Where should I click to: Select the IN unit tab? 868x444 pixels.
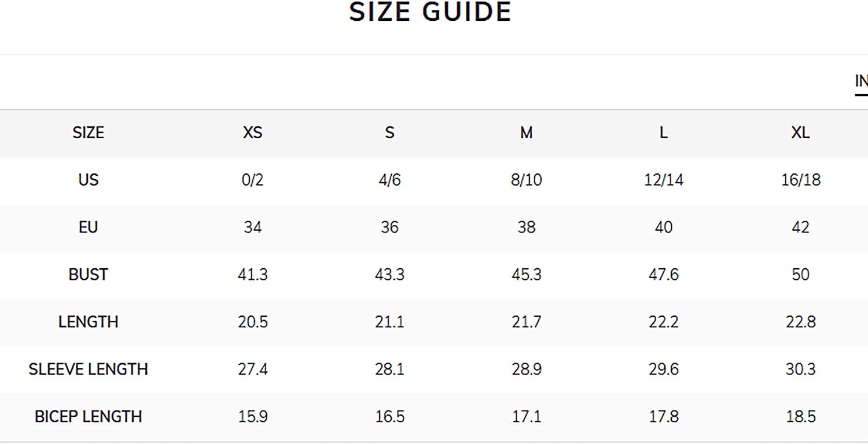coord(861,82)
